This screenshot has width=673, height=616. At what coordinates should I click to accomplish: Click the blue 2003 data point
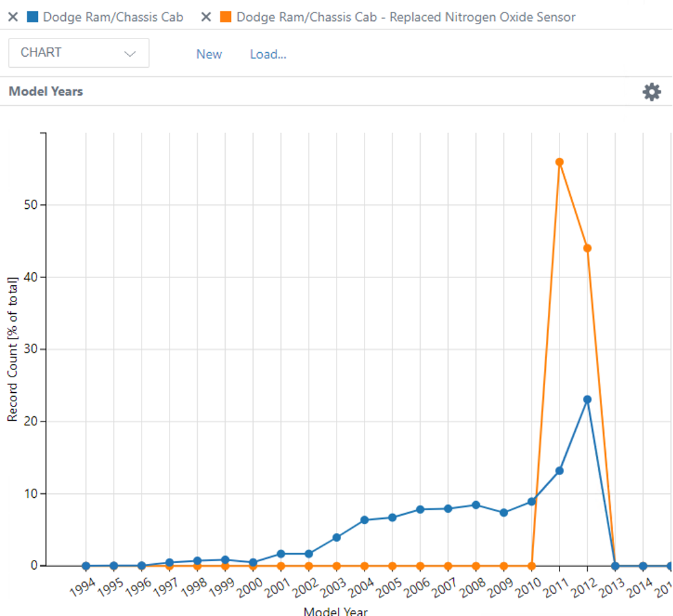(336, 538)
